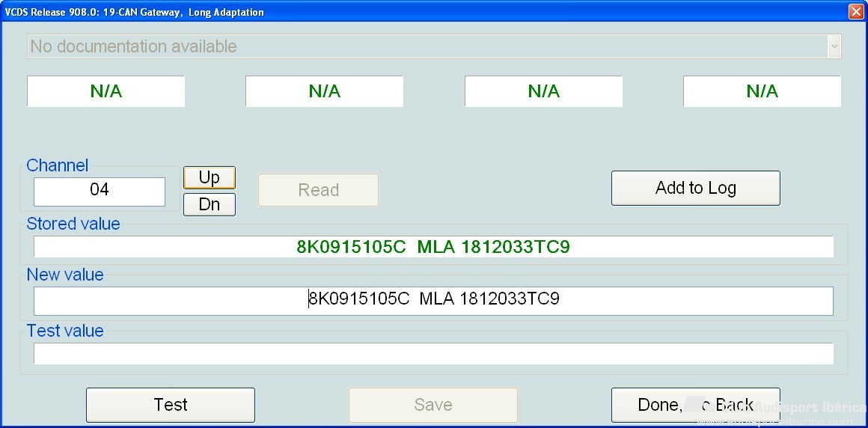Click into the New value text field
Image resolution: width=868 pixels, height=428 pixels.
click(433, 300)
